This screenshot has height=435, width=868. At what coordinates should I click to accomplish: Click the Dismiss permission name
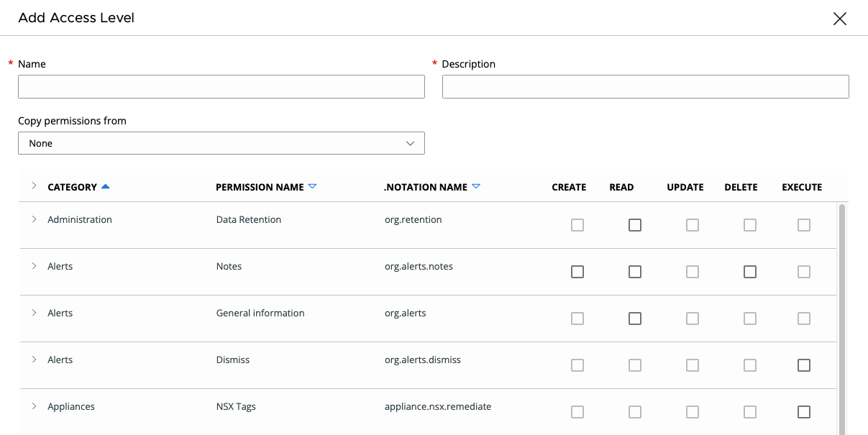tap(233, 360)
